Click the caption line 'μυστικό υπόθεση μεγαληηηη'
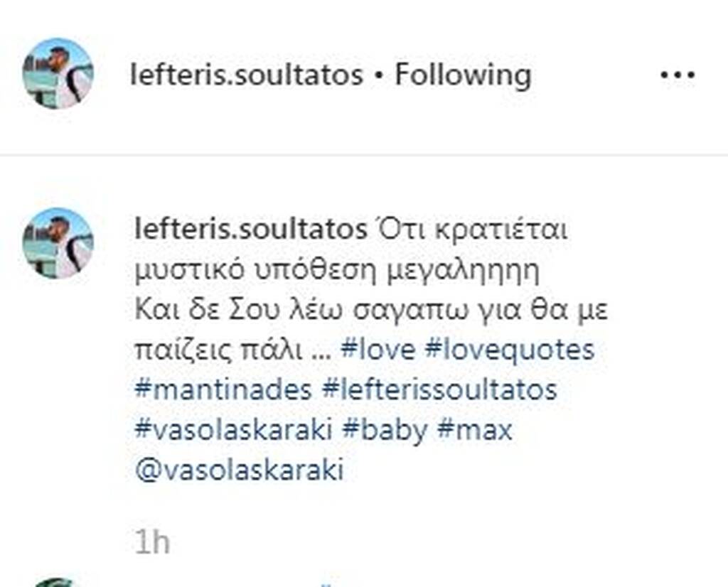Screen dimensions: 728x587 coord(338,271)
